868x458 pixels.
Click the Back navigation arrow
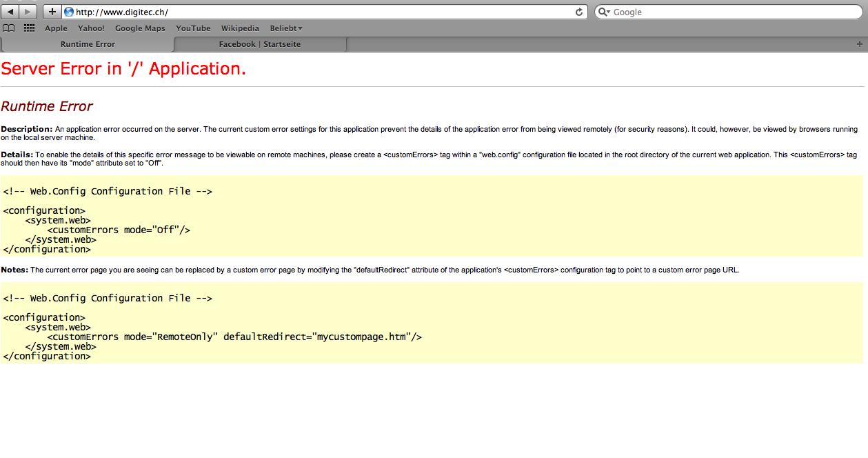click(12, 12)
